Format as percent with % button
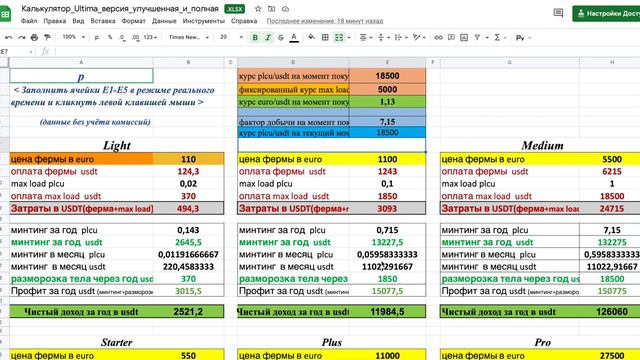 [110, 37]
